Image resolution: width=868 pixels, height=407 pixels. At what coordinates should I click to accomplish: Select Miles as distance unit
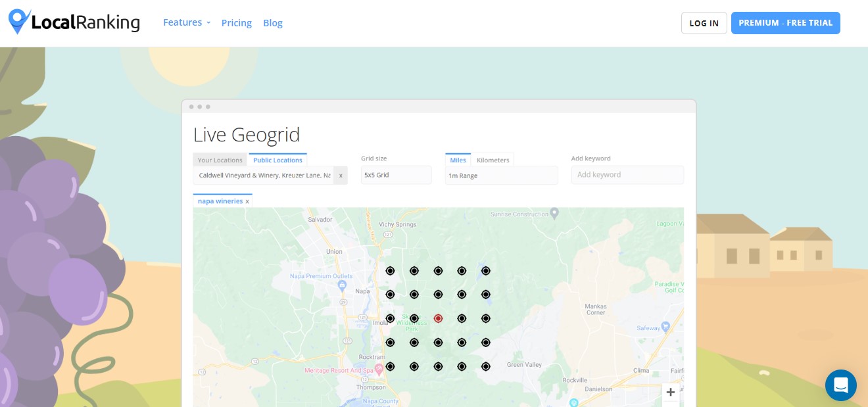[x=458, y=160]
